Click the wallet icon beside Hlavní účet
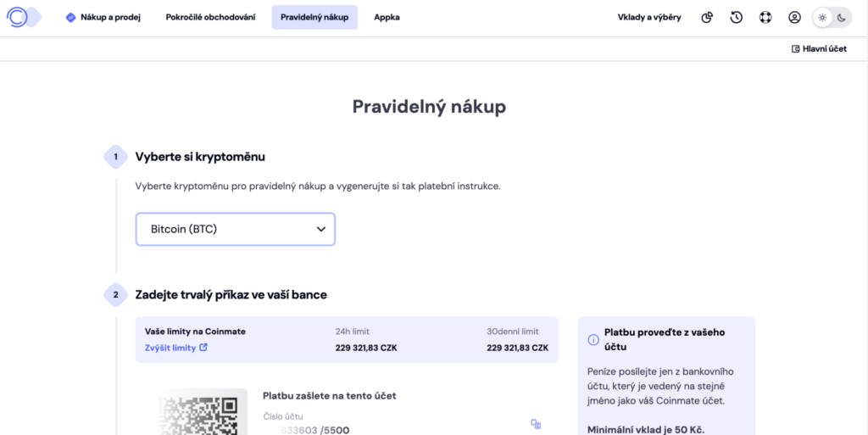The height and width of the screenshot is (435, 868). [x=795, y=49]
